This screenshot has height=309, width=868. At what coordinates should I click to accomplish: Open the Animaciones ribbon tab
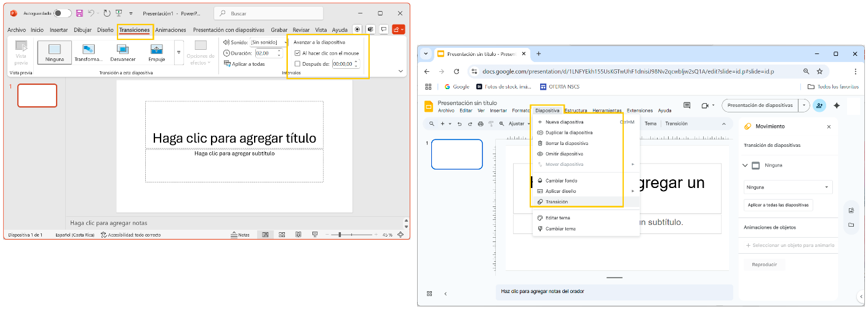[170, 30]
